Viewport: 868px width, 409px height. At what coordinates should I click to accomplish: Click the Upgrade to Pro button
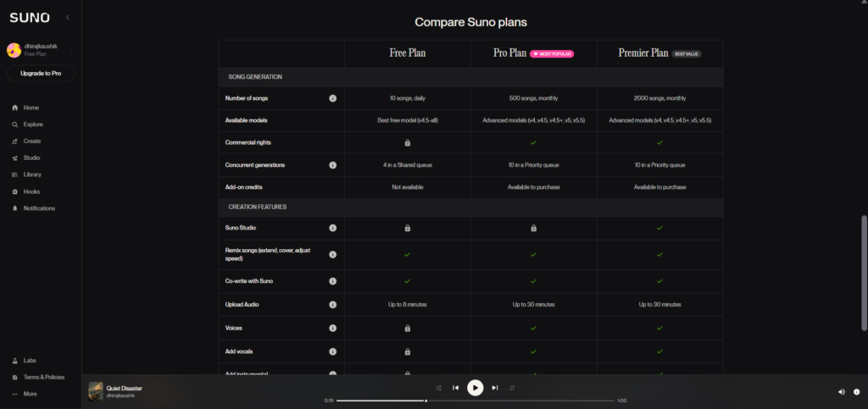click(x=41, y=74)
